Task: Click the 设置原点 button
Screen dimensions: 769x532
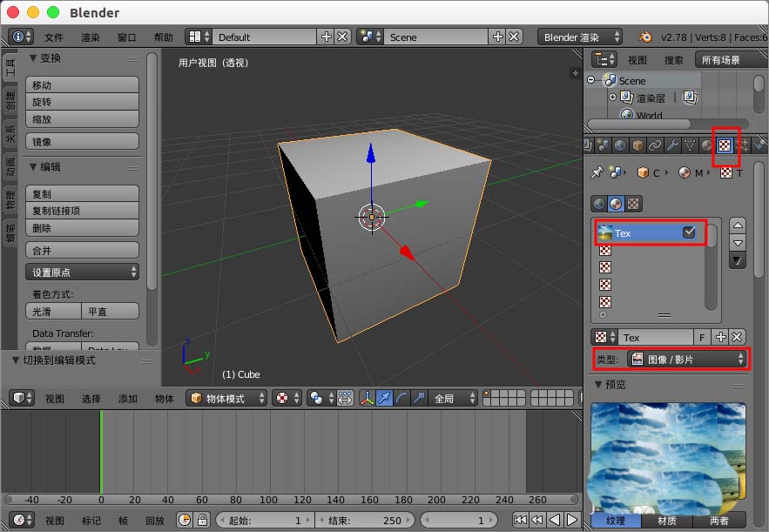Action: pyautogui.click(x=82, y=272)
